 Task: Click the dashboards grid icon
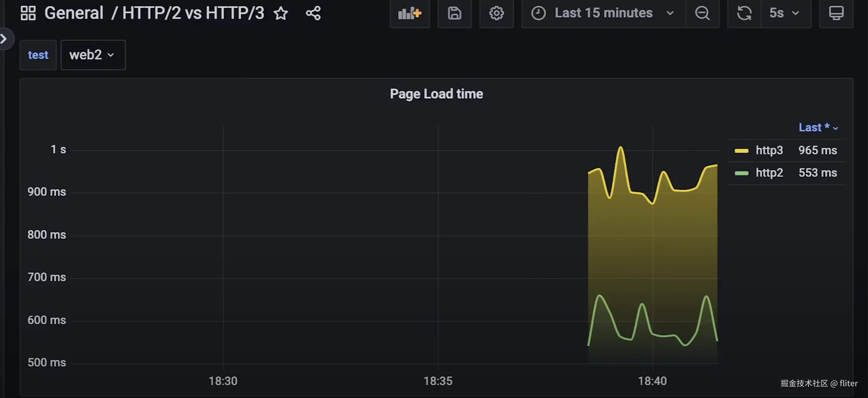(x=28, y=13)
